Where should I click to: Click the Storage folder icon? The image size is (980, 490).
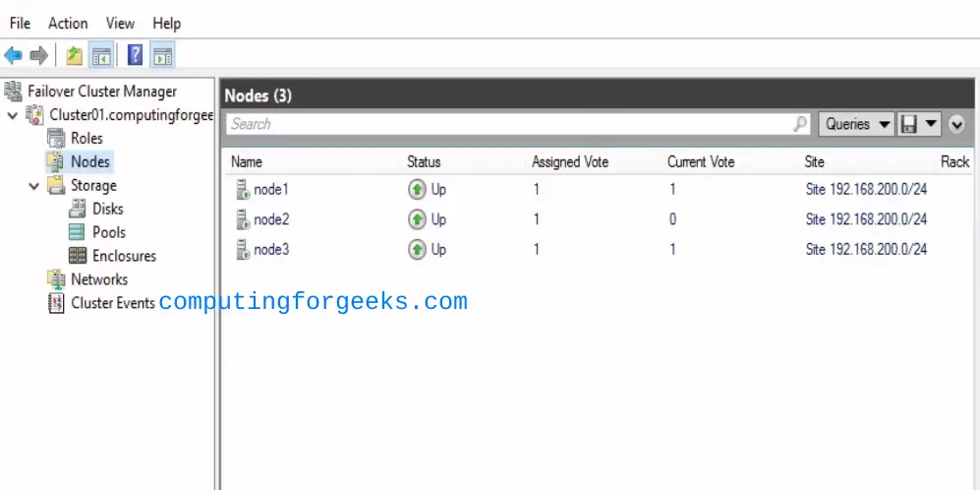click(56, 185)
